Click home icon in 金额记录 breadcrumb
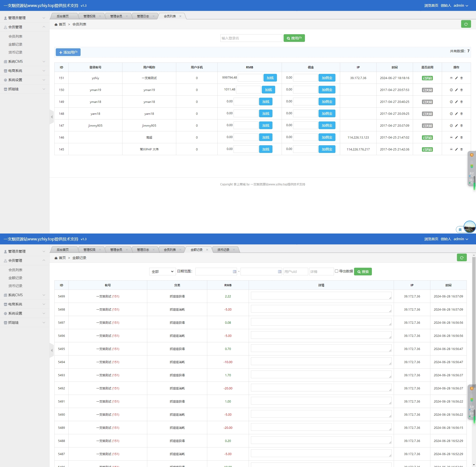The height and width of the screenshot is (467, 476). [x=56, y=258]
